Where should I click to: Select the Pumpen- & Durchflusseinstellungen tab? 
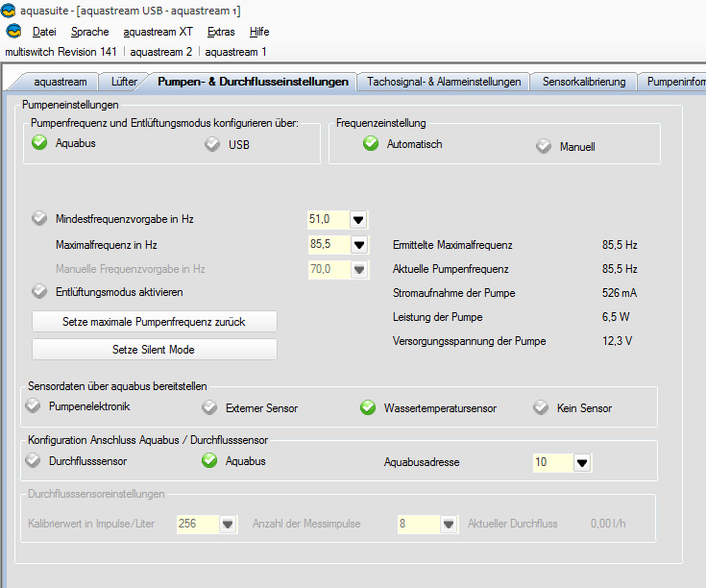click(253, 82)
